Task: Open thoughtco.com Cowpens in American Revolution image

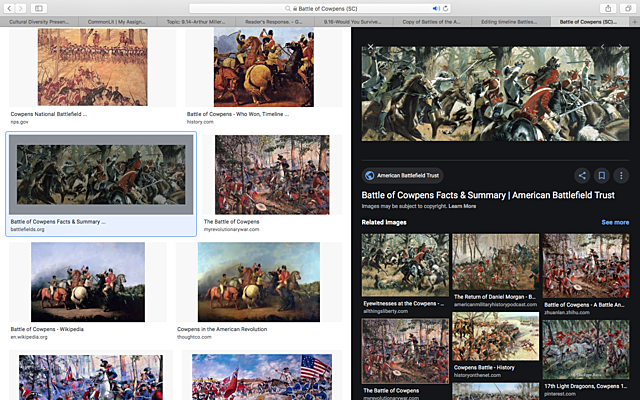Action: coord(259,282)
